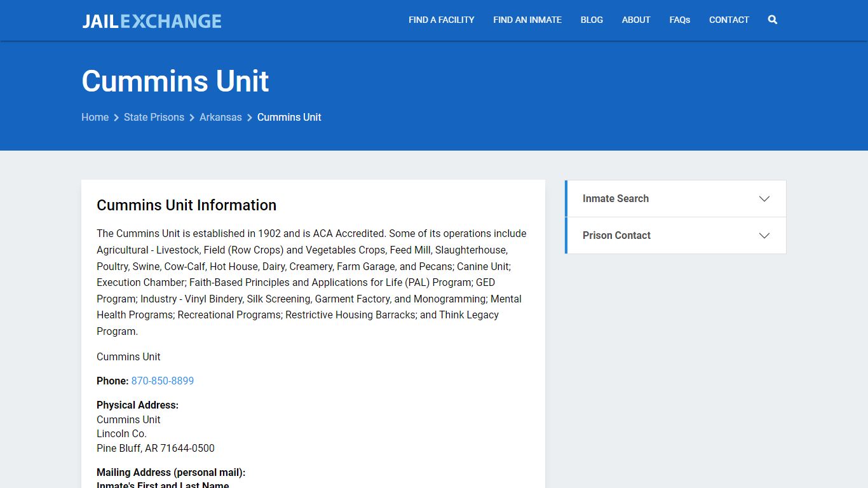The image size is (868, 488).
Task: Click the Cummins Unit Information heading
Action: (186, 205)
